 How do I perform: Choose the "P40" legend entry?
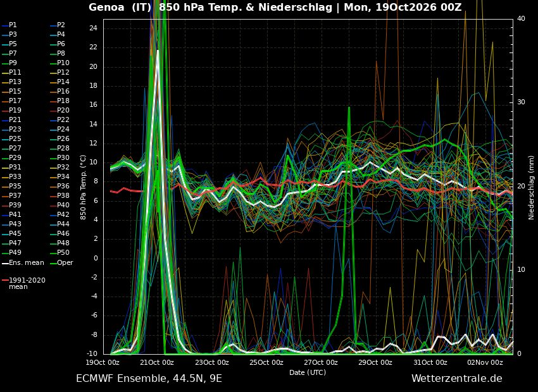coord(59,205)
